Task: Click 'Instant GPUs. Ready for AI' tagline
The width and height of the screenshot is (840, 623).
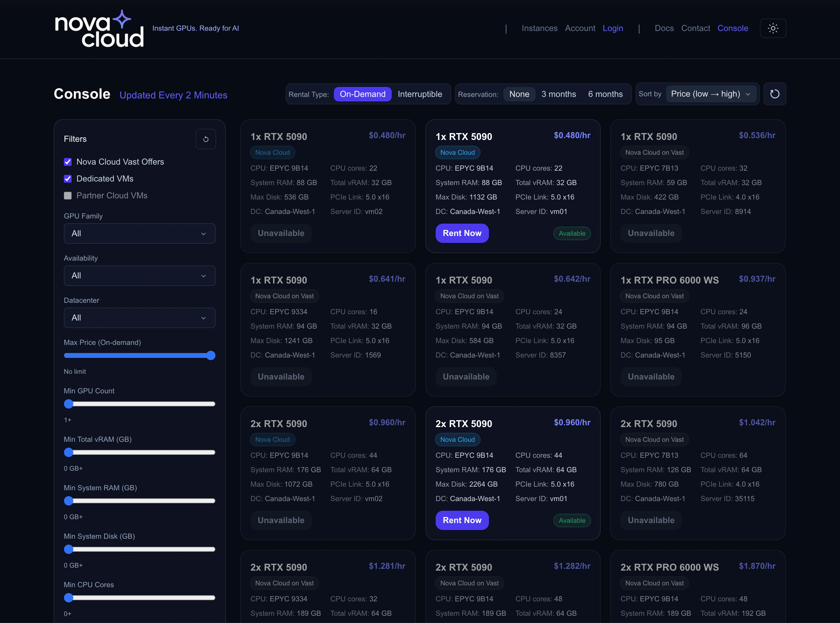Action: [x=195, y=28]
